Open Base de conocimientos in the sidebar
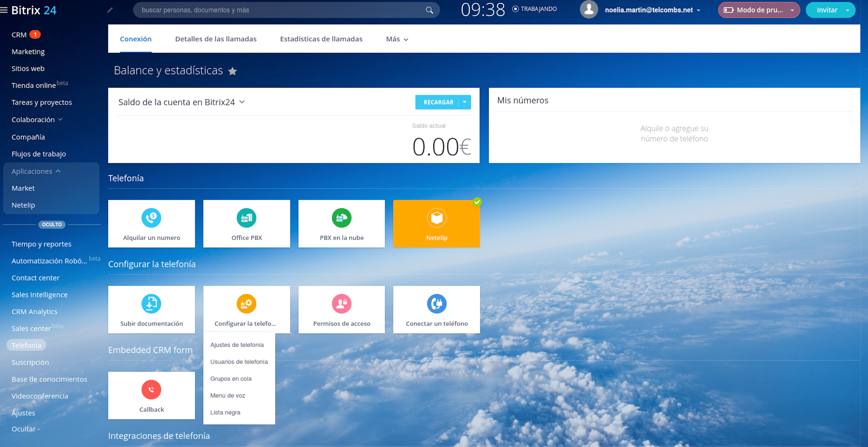The image size is (868, 447). click(49, 379)
